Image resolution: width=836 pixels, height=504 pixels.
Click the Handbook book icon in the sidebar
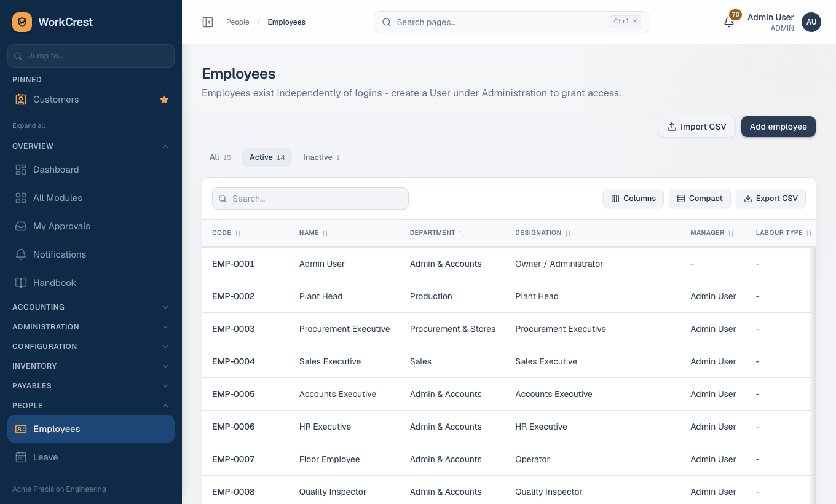click(x=21, y=283)
